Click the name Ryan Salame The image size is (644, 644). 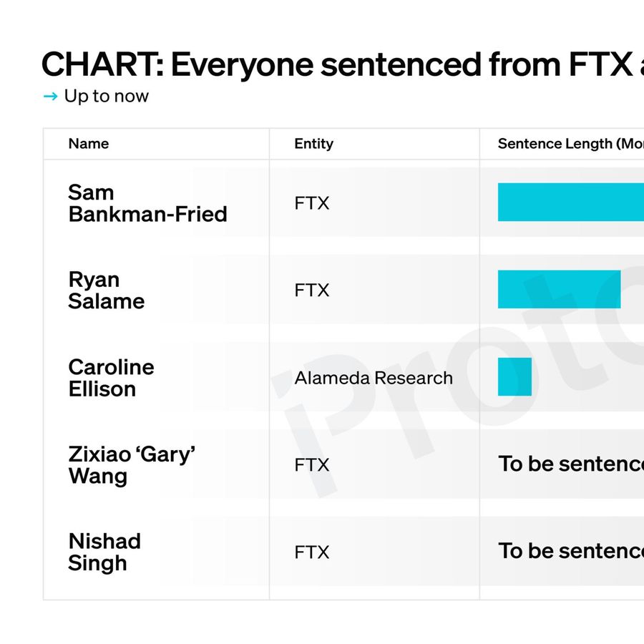click(x=106, y=291)
